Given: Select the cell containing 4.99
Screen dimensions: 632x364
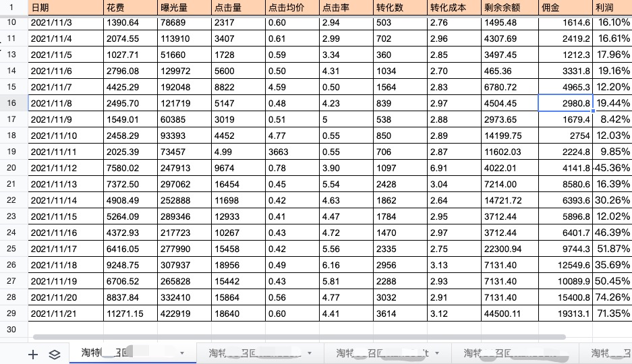Looking at the screenshot, I should pyautogui.click(x=239, y=152).
